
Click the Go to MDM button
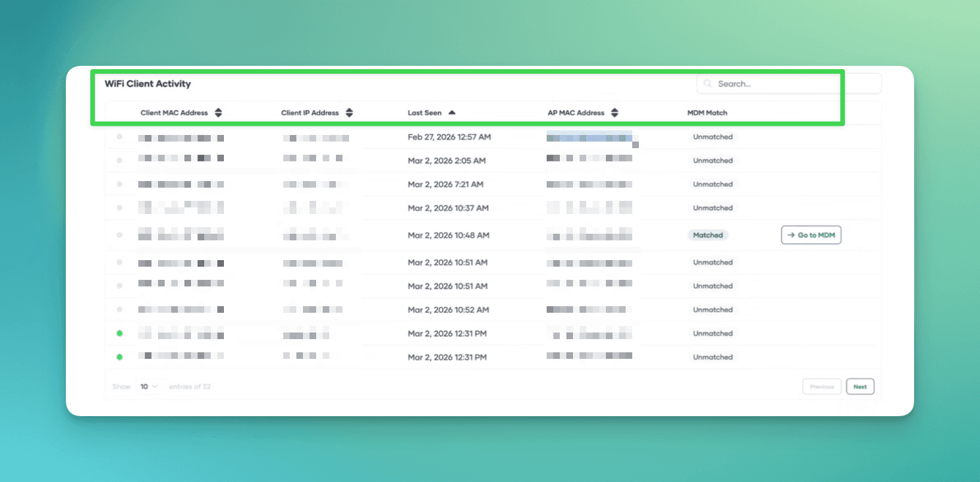click(x=811, y=235)
